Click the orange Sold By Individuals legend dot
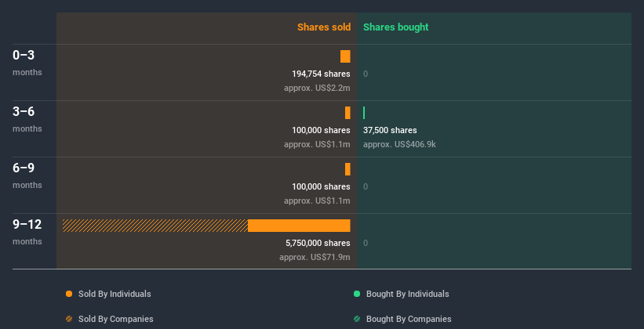The width and height of the screenshot is (644, 329). pos(69,294)
